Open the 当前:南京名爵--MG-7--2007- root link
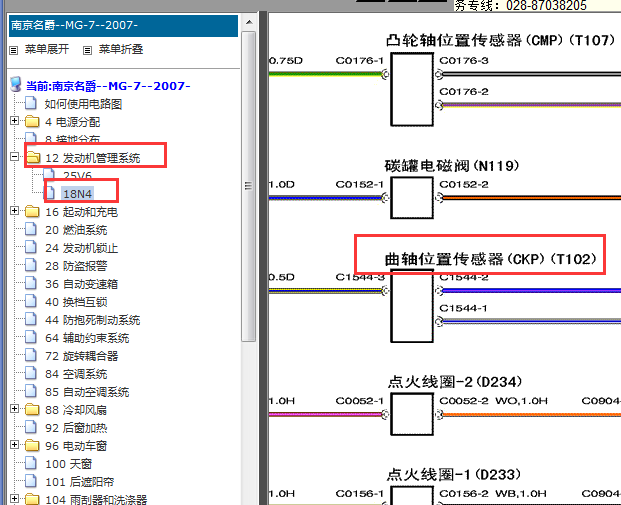The width and height of the screenshot is (621, 505). (108, 86)
